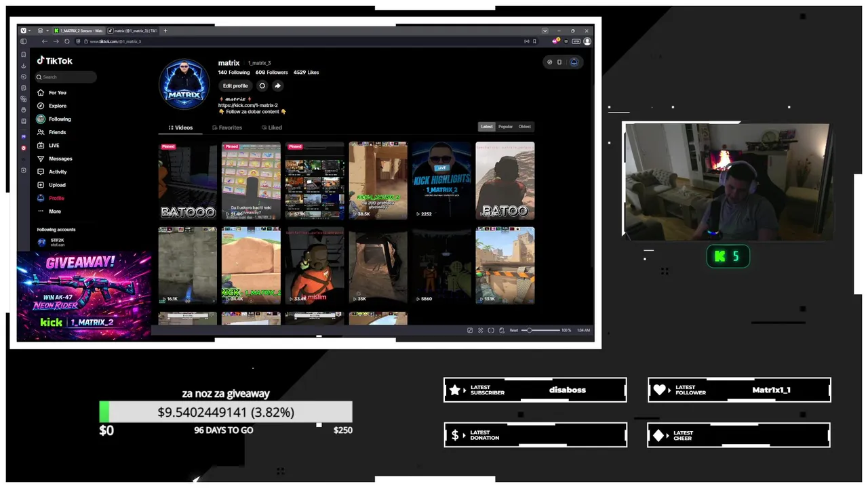This screenshot has height=488, width=868.
Task: Open Downloads panel in browser sidebar
Action: (x=24, y=66)
